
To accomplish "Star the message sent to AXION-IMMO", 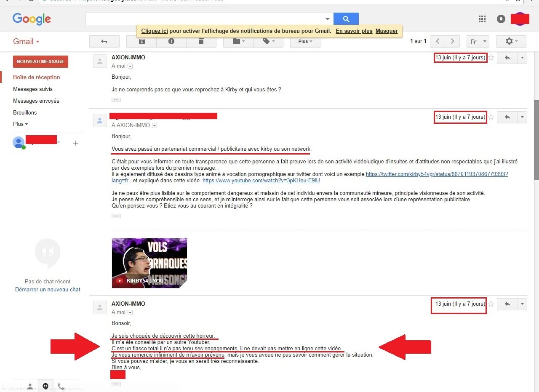I will (491, 117).
